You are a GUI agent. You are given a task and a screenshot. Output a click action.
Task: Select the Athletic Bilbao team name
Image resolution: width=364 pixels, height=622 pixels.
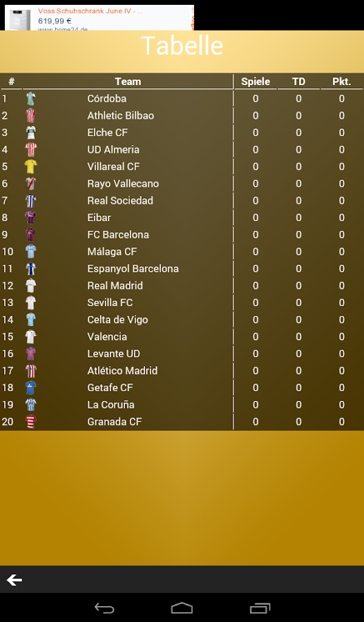[121, 115]
